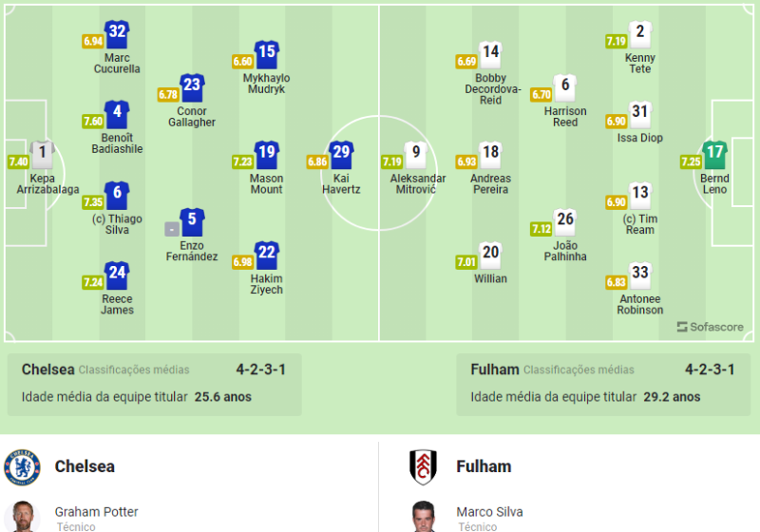Click Kenny Tete's 7.19 rating badge

616,41
